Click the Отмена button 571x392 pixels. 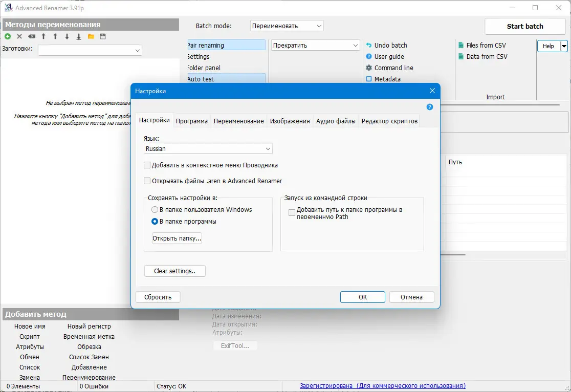coord(411,297)
